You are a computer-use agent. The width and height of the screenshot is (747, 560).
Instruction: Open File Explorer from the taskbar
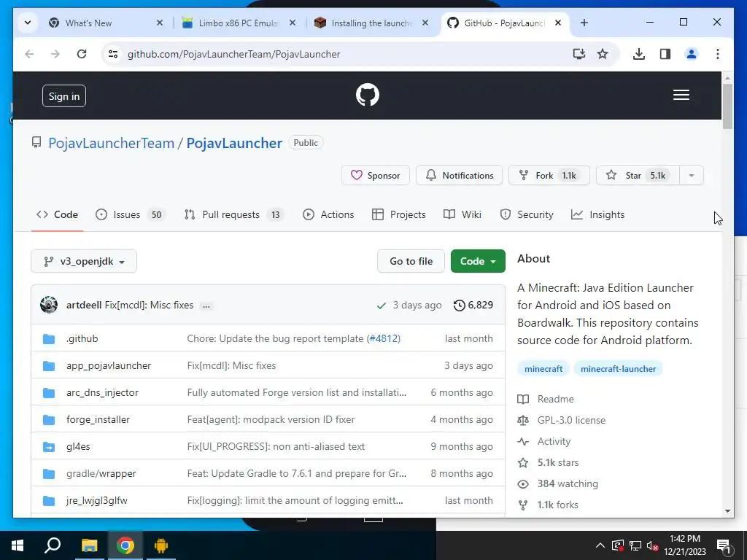89,545
